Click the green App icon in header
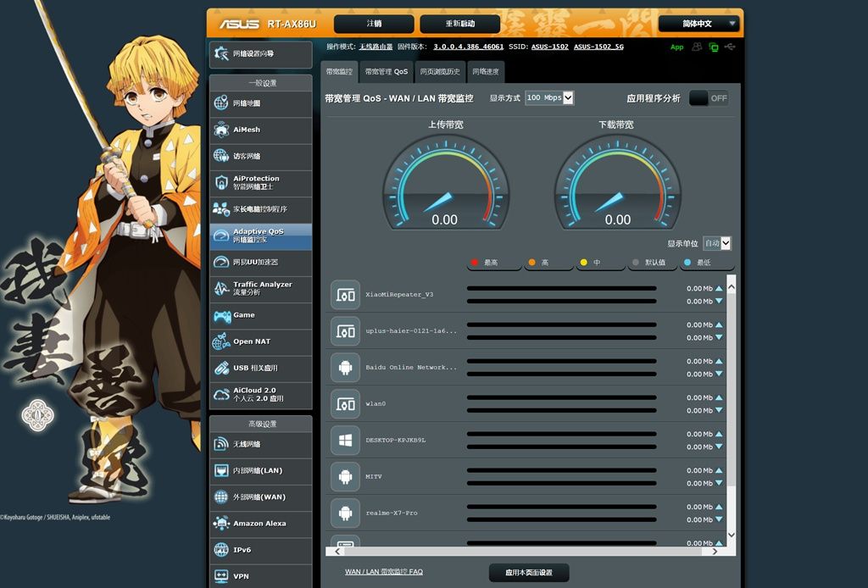Image resolution: width=868 pixels, height=588 pixels. click(x=677, y=47)
